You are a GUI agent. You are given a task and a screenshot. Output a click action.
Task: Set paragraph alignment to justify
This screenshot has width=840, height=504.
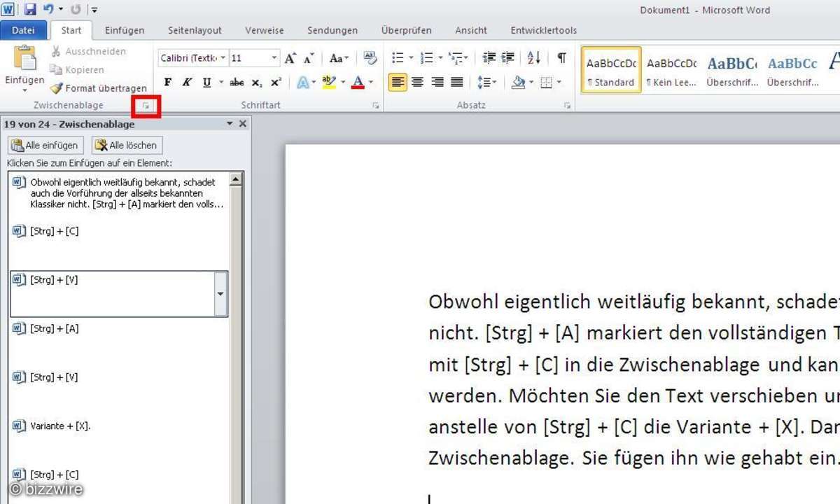click(457, 82)
